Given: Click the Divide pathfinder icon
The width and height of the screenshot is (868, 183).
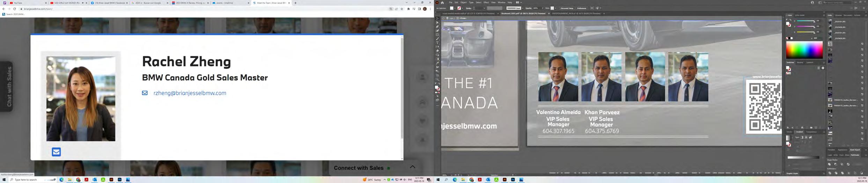Looking at the screenshot, I should point(830,173).
